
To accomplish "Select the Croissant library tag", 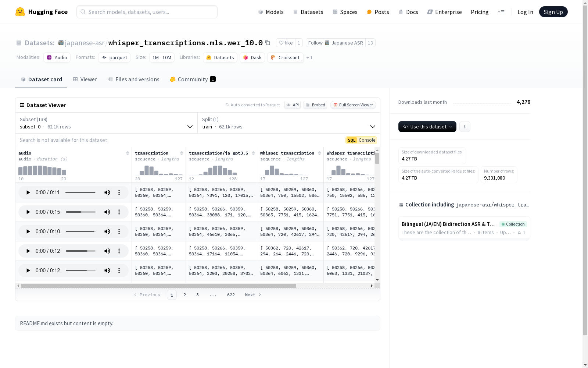I will (285, 57).
